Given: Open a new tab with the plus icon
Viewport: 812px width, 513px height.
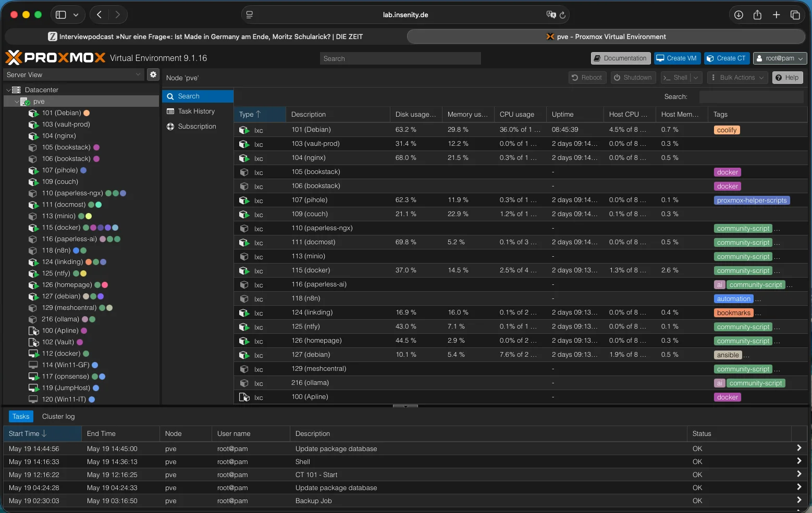Looking at the screenshot, I should click(x=776, y=15).
